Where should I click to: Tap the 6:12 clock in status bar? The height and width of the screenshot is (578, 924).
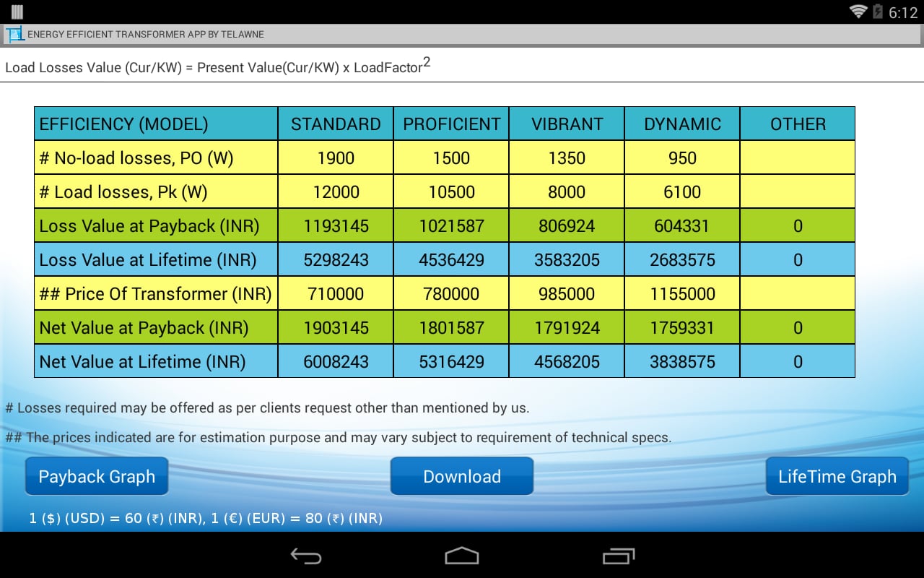pyautogui.click(x=902, y=12)
